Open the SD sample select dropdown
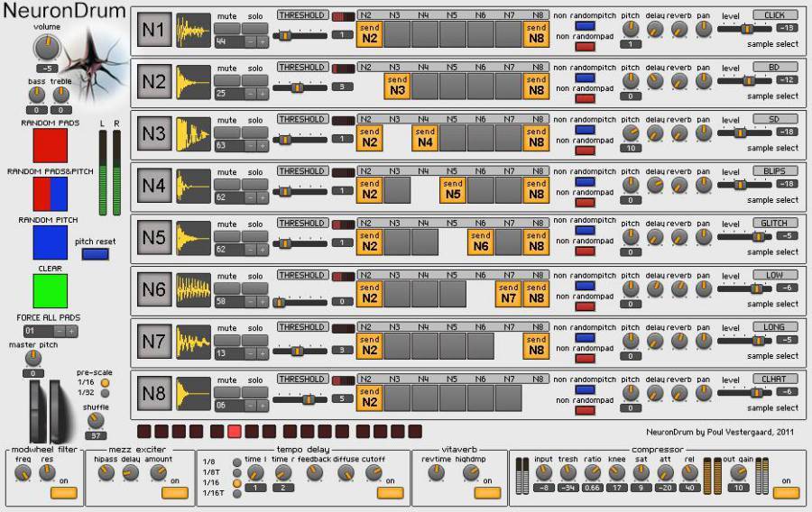This screenshot has height=512, width=812. (x=774, y=119)
